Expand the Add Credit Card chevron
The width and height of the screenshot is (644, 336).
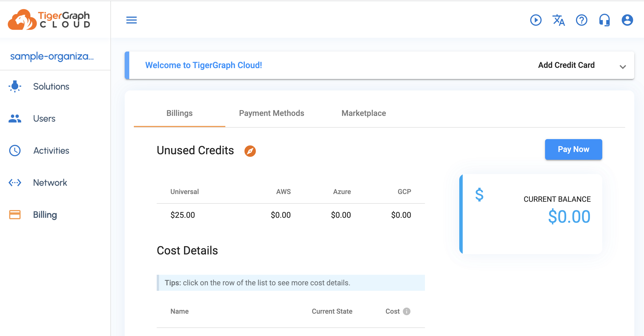(623, 67)
